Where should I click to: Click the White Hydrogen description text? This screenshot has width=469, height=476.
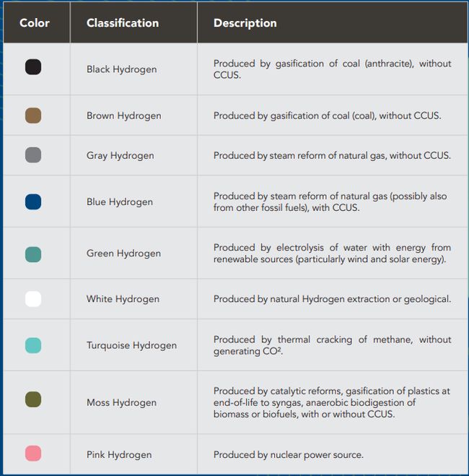332,299
